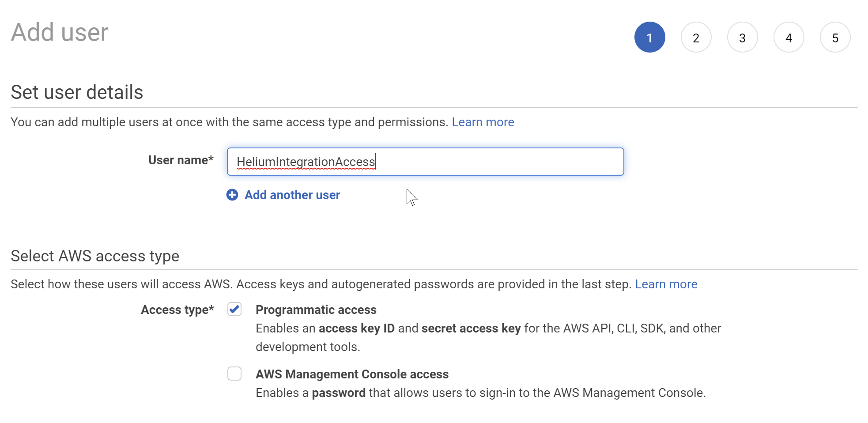Click the Add user page title
868x423 pixels.
pos(60,32)
